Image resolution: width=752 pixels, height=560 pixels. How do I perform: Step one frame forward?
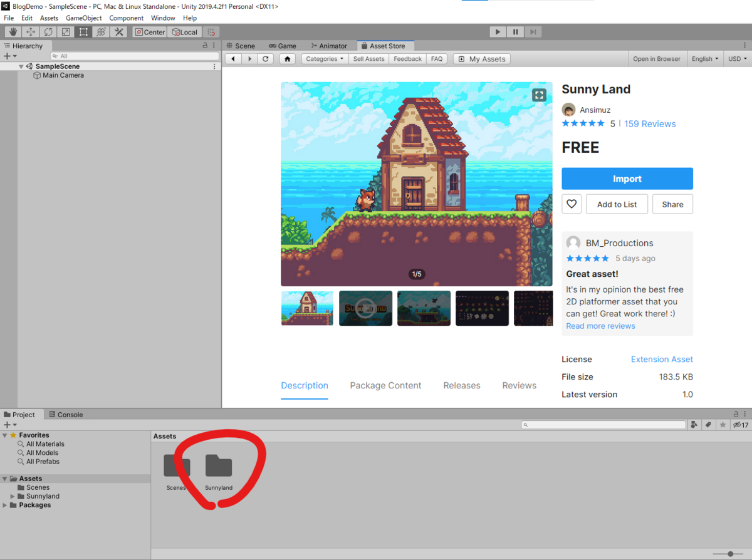(533, 32)
